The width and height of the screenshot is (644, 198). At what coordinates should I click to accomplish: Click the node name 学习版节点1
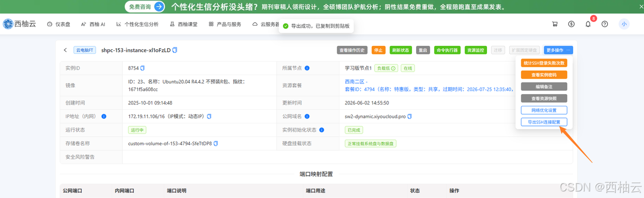click(x=358, y=68)
